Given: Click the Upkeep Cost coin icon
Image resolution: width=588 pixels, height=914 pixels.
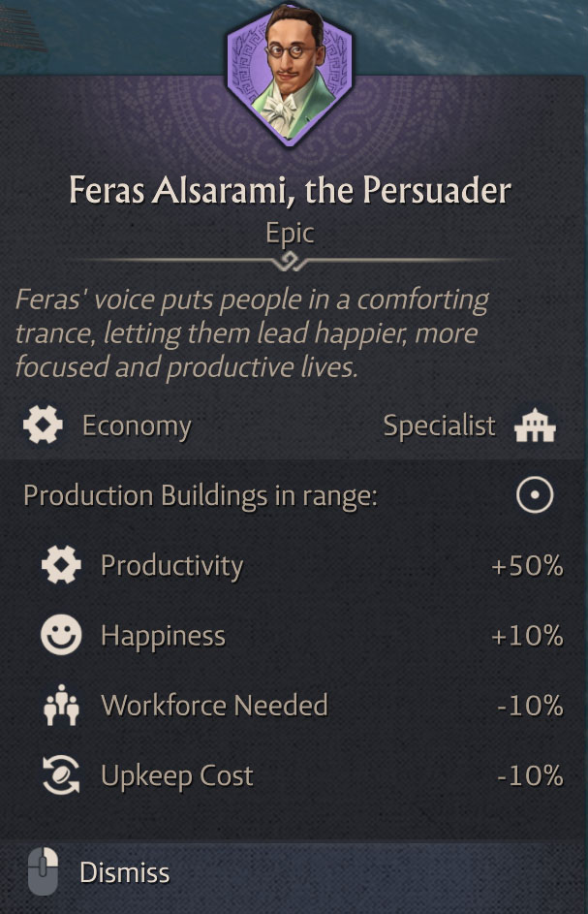Looking at the screenshot, I should click(x=61, y=775).
